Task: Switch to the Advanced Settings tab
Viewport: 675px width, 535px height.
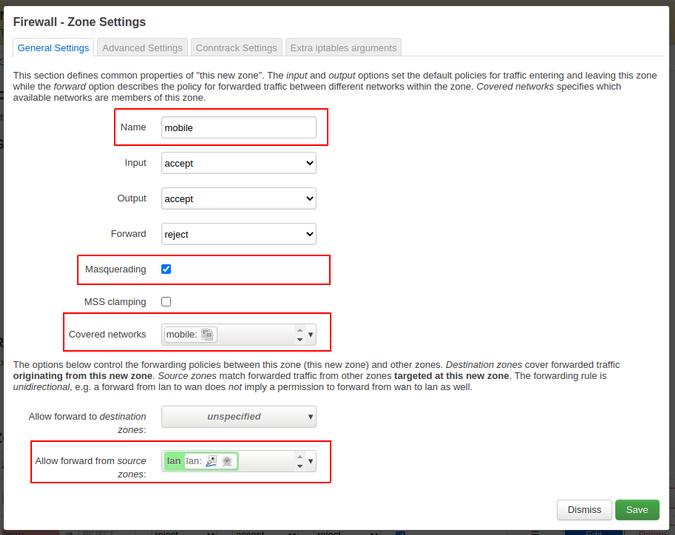Action: click(x=143, y=47)
